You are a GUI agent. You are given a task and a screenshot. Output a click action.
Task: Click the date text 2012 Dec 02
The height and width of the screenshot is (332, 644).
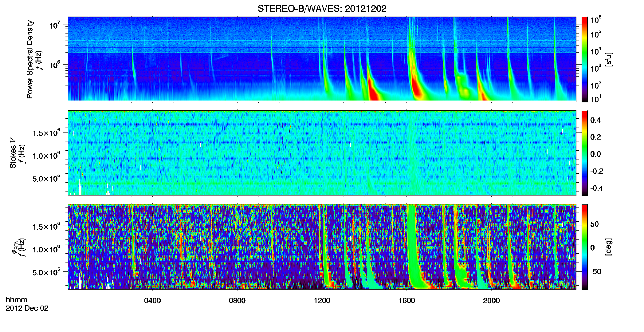click(x=27, y=308)
